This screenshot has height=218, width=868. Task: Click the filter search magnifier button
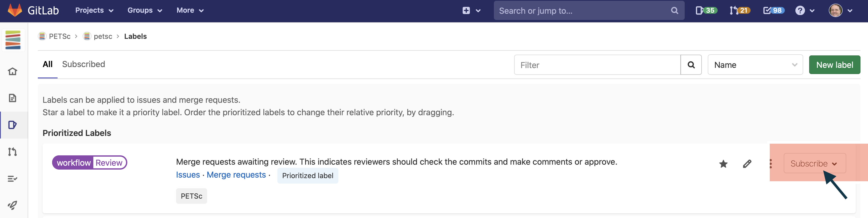[x=691, y=65]
